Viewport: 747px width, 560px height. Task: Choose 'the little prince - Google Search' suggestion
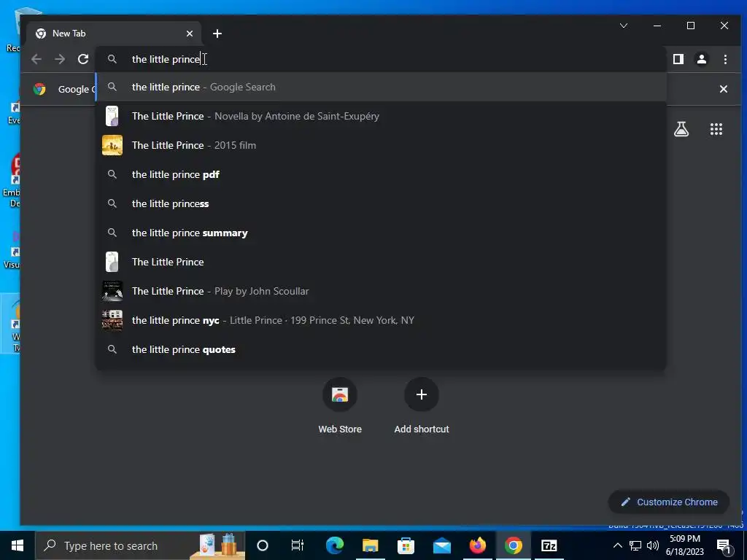point(381,87)
